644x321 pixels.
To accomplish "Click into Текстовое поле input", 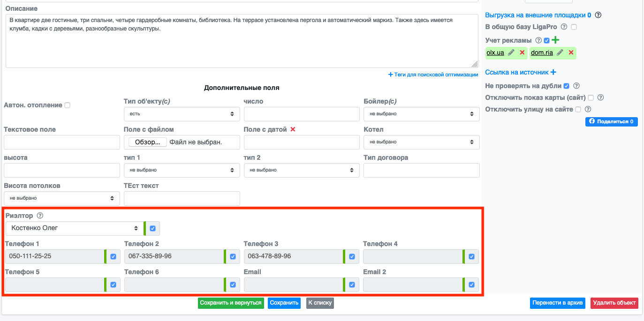I will pos(62,142).
